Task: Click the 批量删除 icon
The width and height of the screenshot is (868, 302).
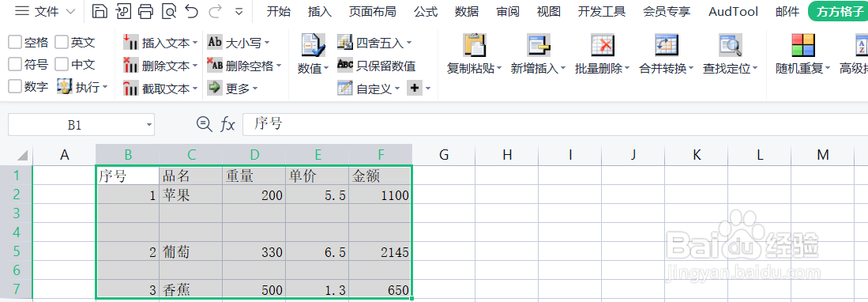Action: point(603,45)
